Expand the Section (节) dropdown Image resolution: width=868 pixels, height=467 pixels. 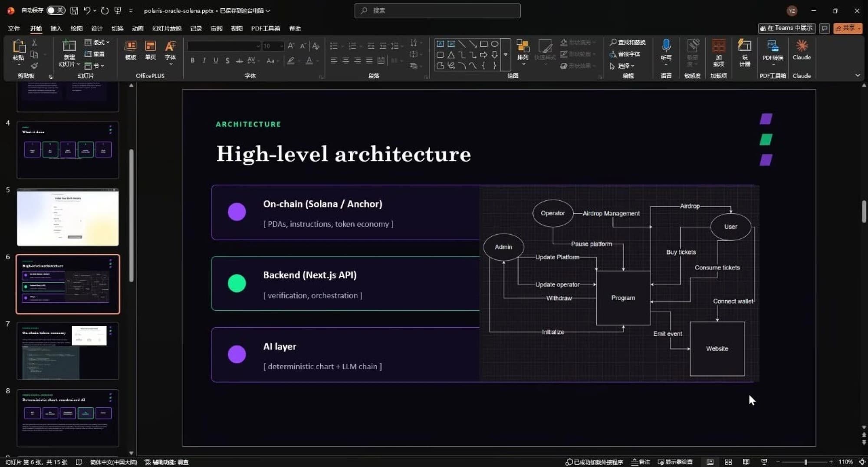(x=94, y=66)
